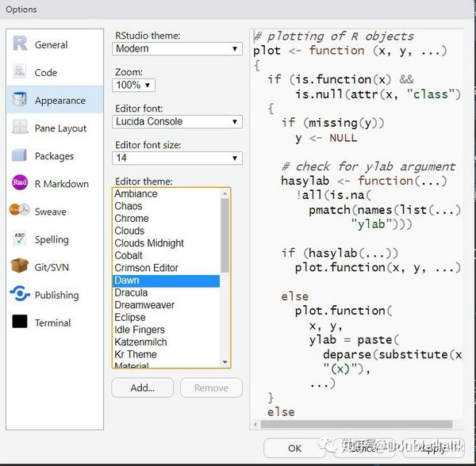476x466 pixels.
Task: Click the editor theme list scrollbar down arrow
Action: coord(225,362)
